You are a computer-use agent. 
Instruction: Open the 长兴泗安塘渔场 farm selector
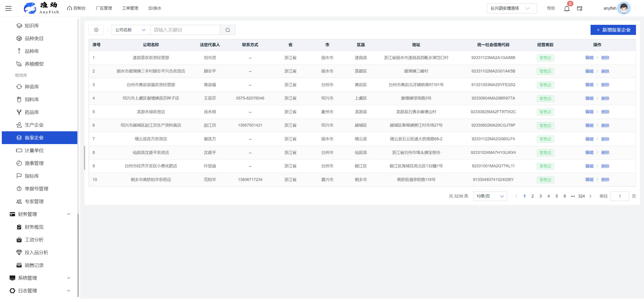pyautogui.click(x=511, y=8)
